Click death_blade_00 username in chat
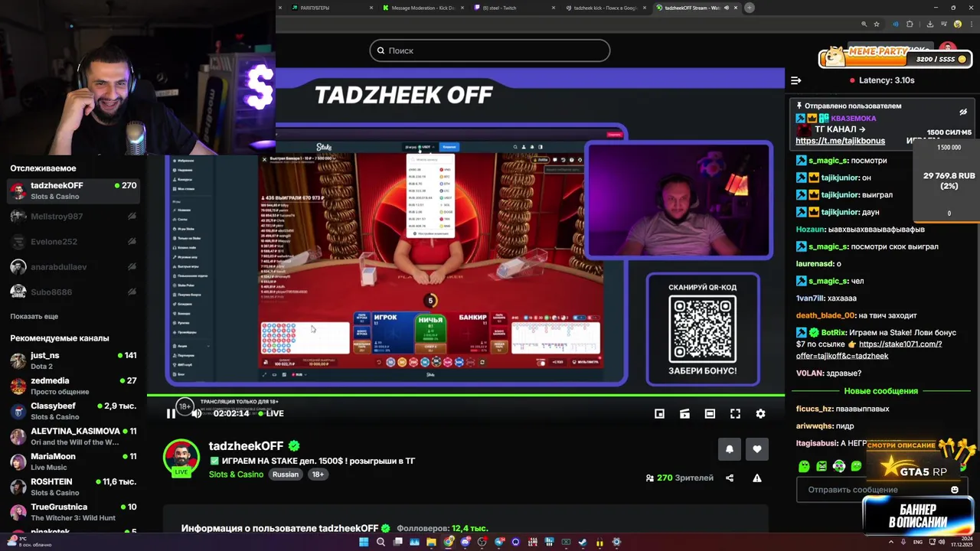 click(x=825, y=315)
